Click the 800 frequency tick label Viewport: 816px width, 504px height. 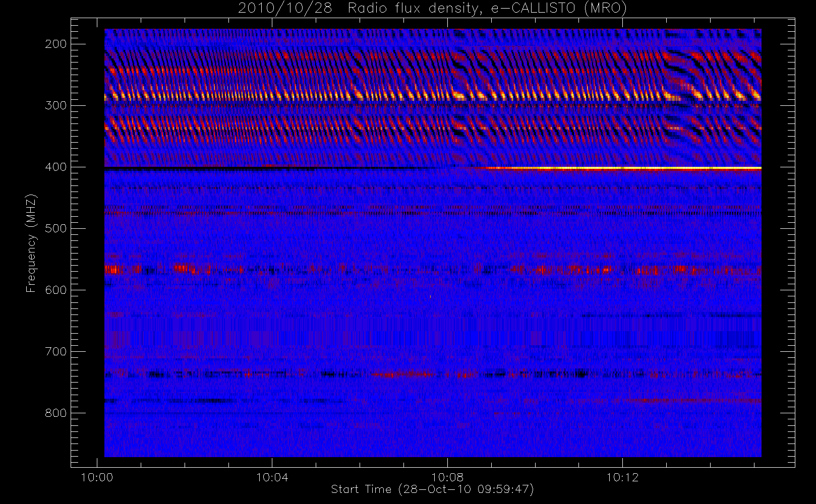tap(55, 413)
